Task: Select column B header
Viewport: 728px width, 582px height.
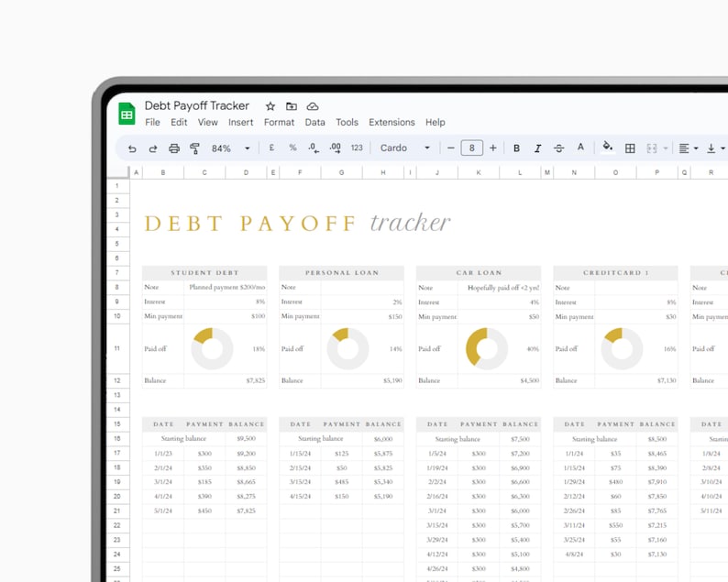Action: click(x=163, y=172)
